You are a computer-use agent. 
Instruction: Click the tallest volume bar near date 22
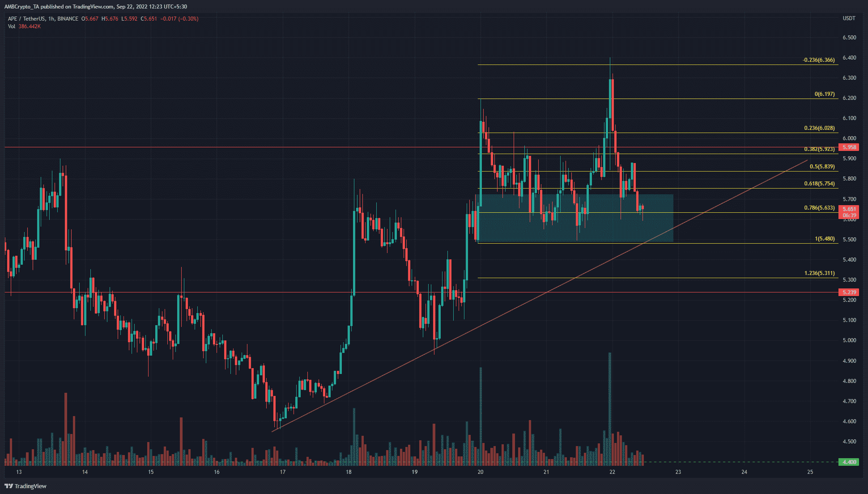point(610,409)
